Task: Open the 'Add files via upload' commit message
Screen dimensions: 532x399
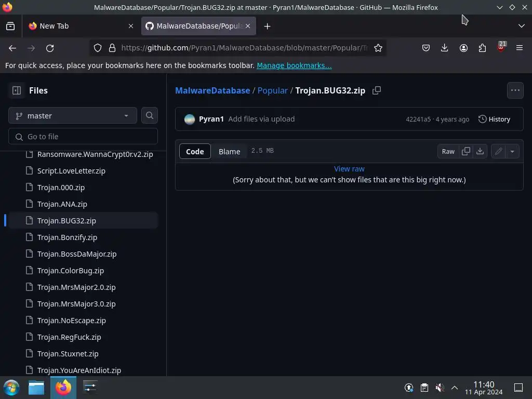Action: pos(261,119)
